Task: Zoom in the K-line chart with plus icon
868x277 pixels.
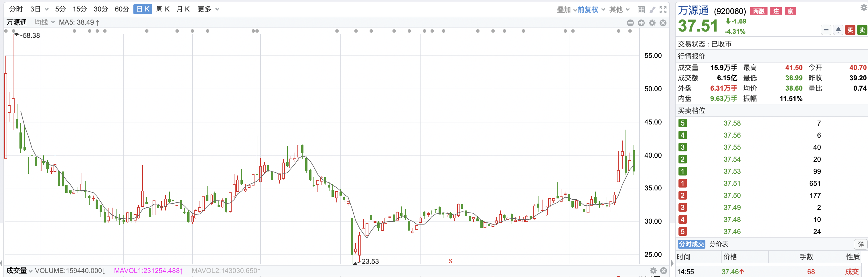Action: [641, 23]
